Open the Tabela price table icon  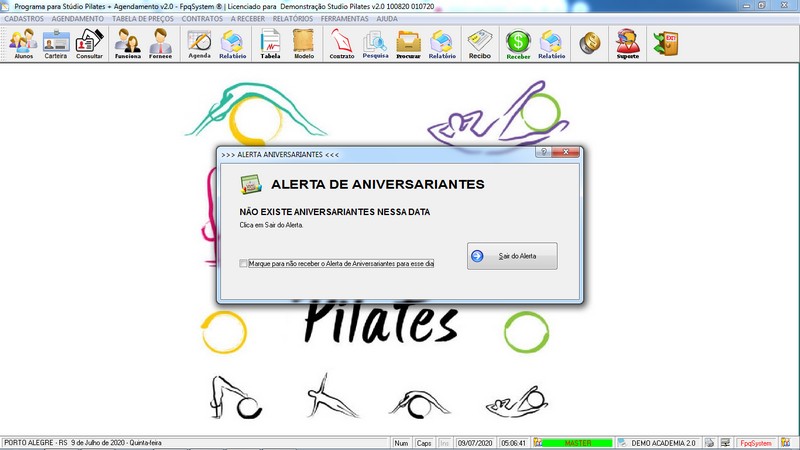(270, 44)
